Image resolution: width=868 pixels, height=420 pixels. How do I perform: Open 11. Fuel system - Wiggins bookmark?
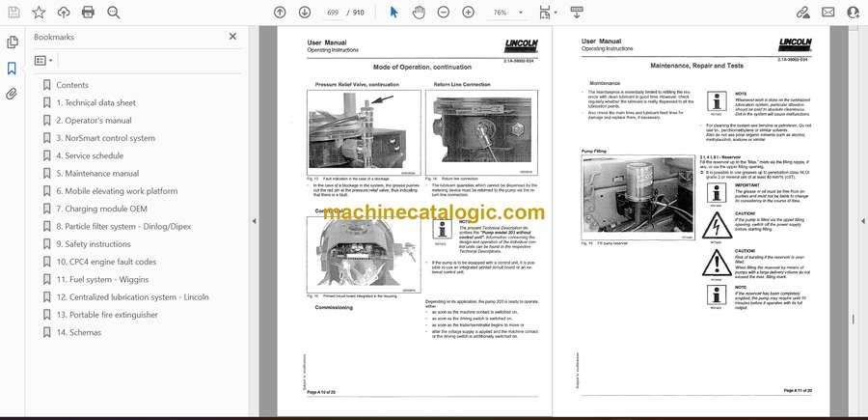(x=102, y=279)
